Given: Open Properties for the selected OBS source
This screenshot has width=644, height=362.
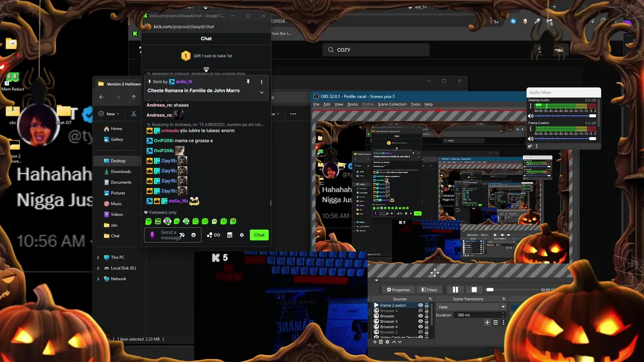Looking at the screenshot, I should point(398,290).
